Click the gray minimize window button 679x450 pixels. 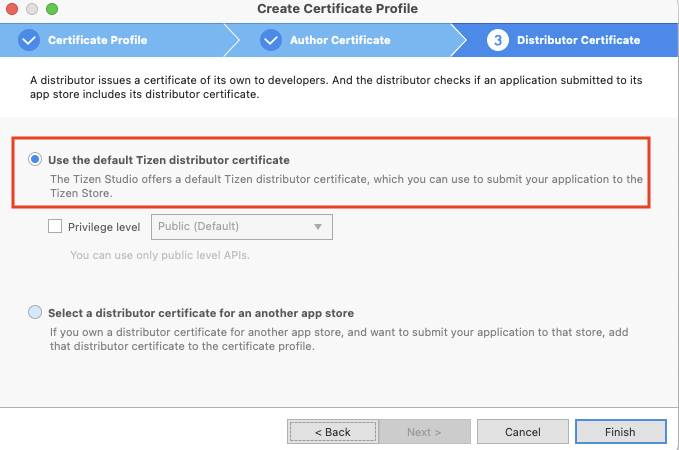point(32,9)
